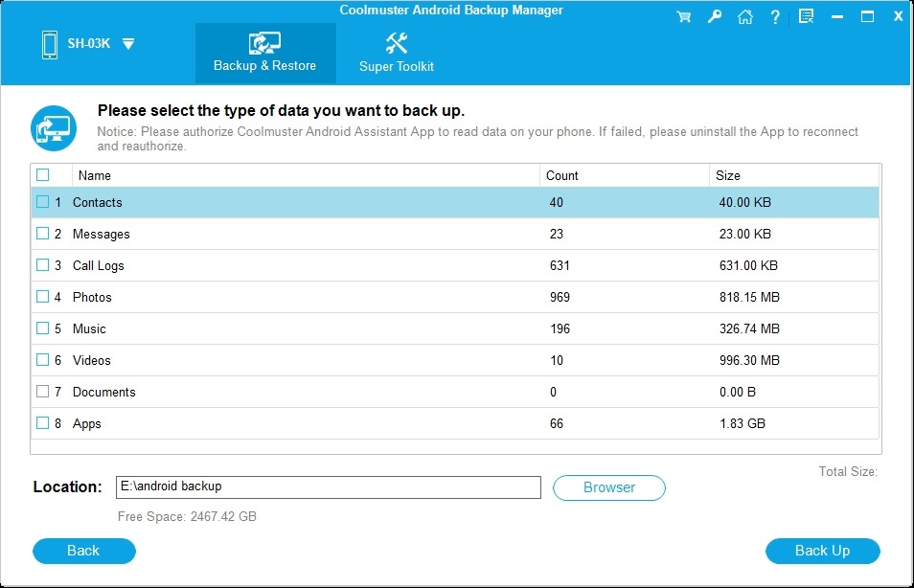Select the Documents row name
The width and height of the screenshot is (914, 588).
tap(104, 392)
